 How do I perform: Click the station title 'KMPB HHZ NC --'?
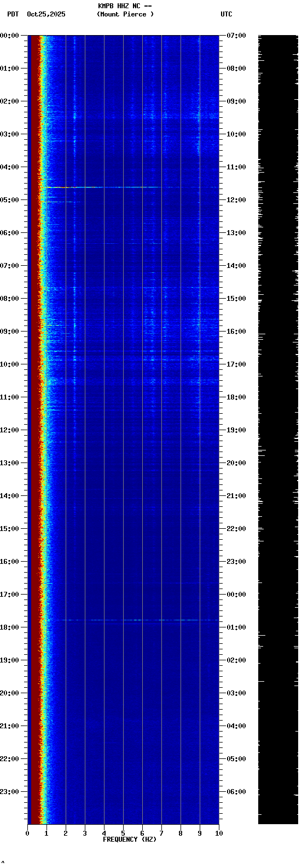tap(125, 6)
